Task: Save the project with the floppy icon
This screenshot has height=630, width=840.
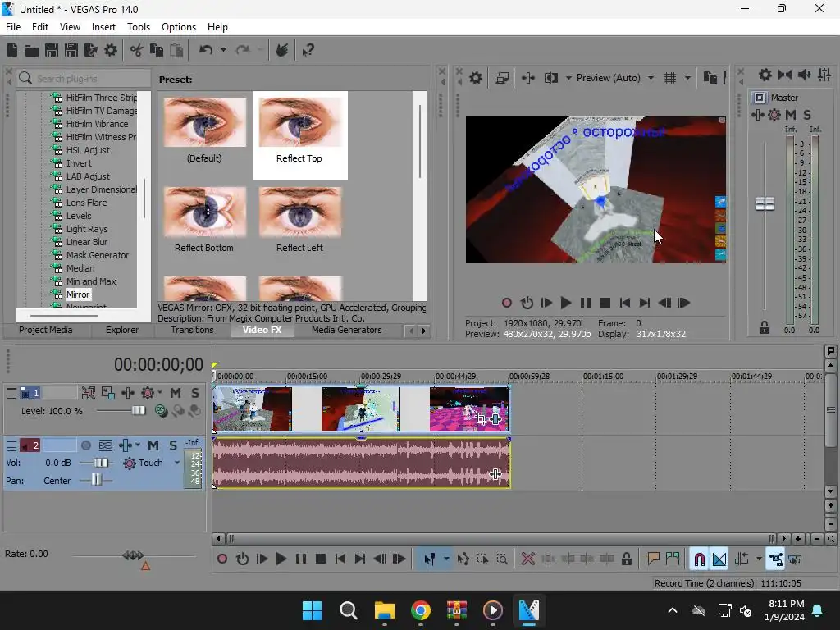Action: [x=52, y=50]
